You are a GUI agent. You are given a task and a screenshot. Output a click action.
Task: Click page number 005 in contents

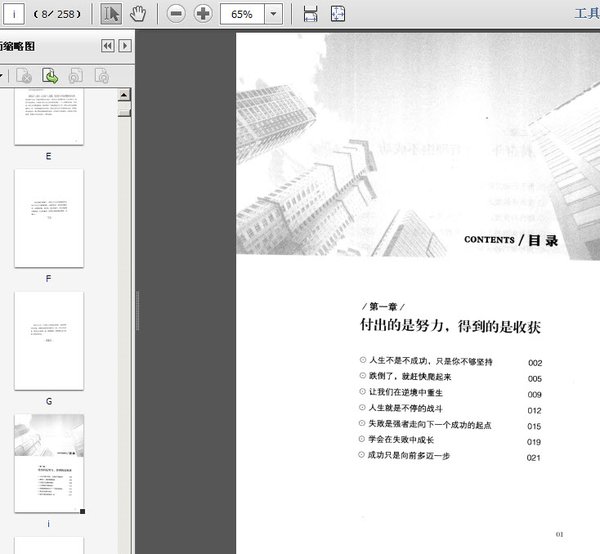[x=535, y=379]
